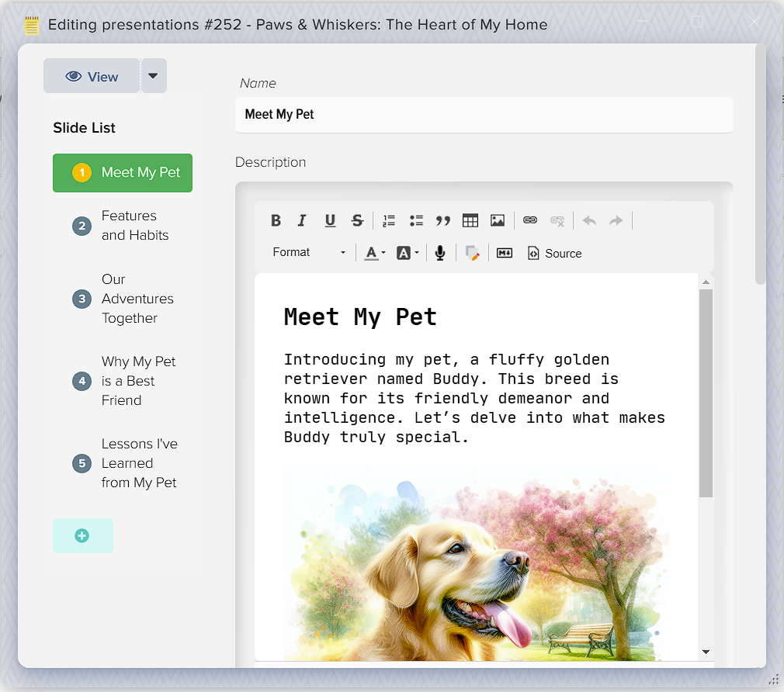Toggle Bold formatting in editor toolbar
Screen dimensions: 784x692
click(x=276, y=220)
